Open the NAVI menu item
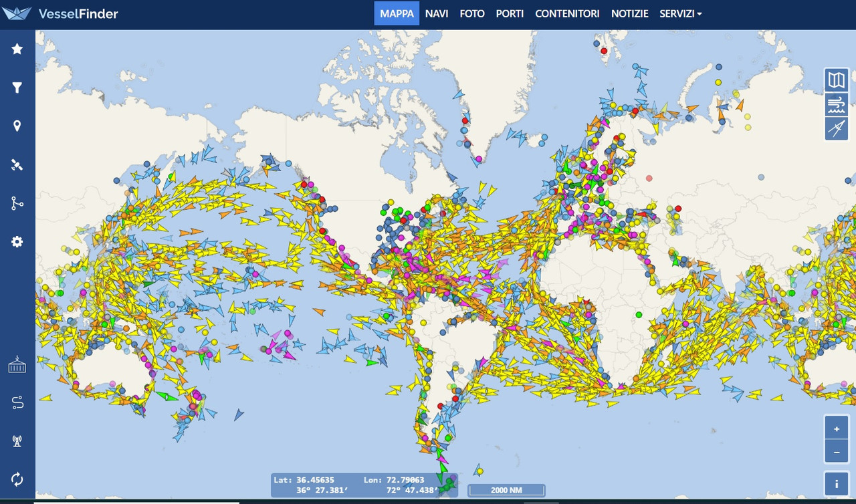 pyautogui.click(x=437, y=13)
